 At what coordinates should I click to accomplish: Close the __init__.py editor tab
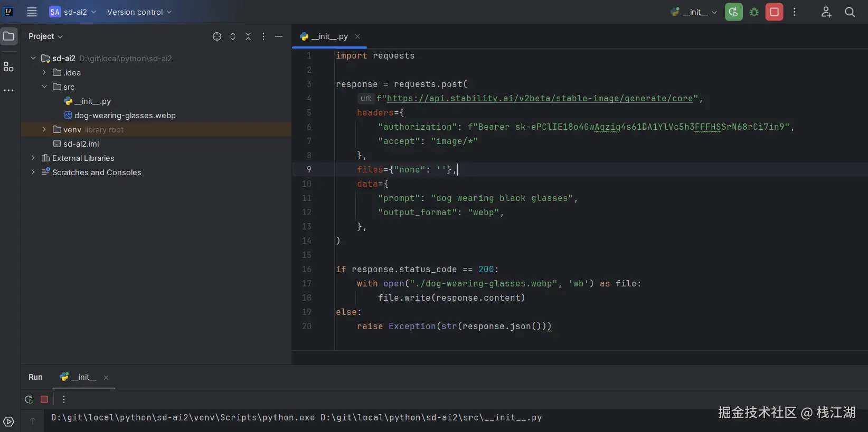[x=357, y=36]
